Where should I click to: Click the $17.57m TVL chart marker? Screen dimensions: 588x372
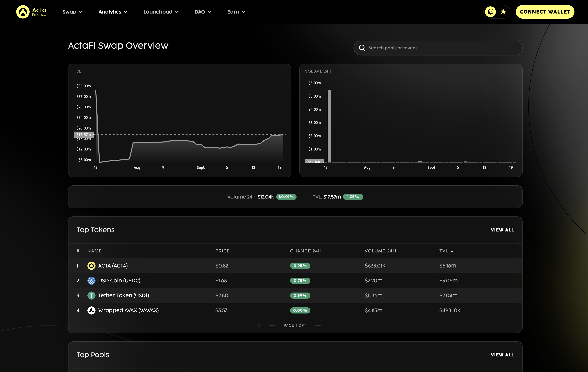[x=84, y=135]
